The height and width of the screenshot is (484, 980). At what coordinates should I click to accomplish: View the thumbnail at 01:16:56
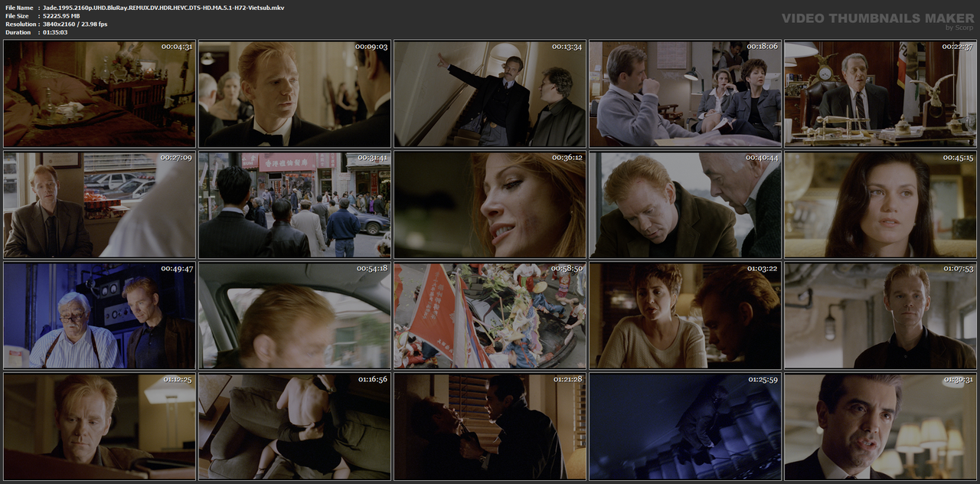click(295, 427)
